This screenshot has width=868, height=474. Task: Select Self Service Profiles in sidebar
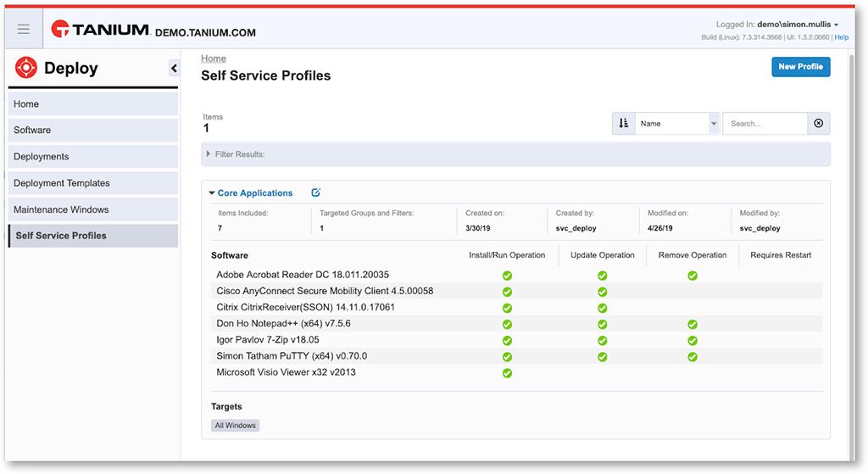click(93, 236)
